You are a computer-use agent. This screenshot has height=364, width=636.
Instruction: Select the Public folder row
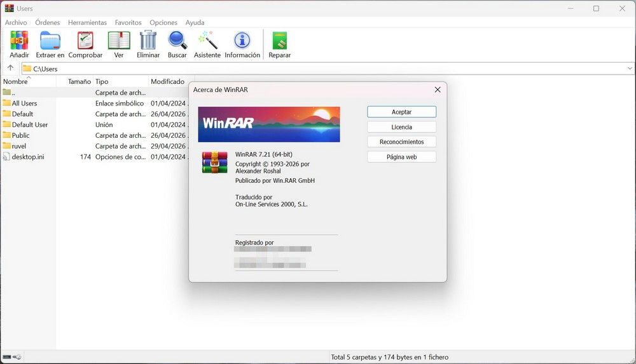pyautogui.click(x=95, y=135)
